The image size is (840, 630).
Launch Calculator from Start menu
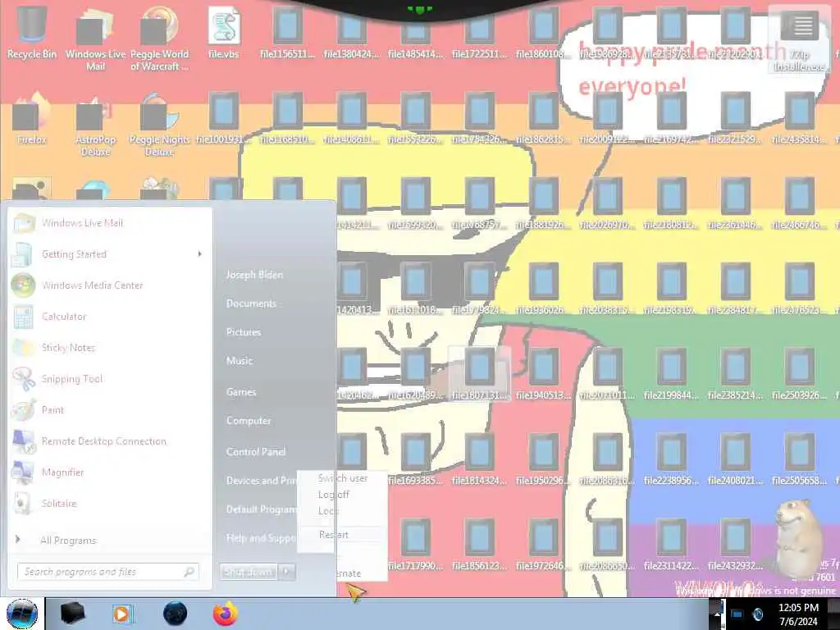(111, 317)
